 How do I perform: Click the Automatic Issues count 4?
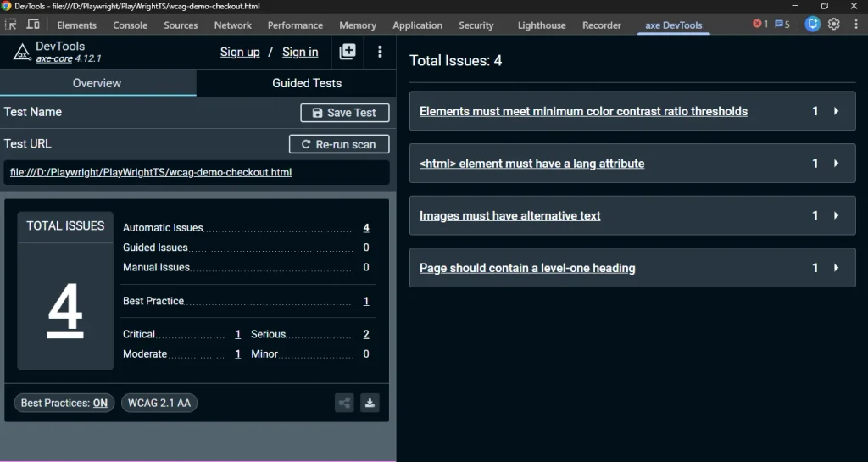tap(366, 228)
